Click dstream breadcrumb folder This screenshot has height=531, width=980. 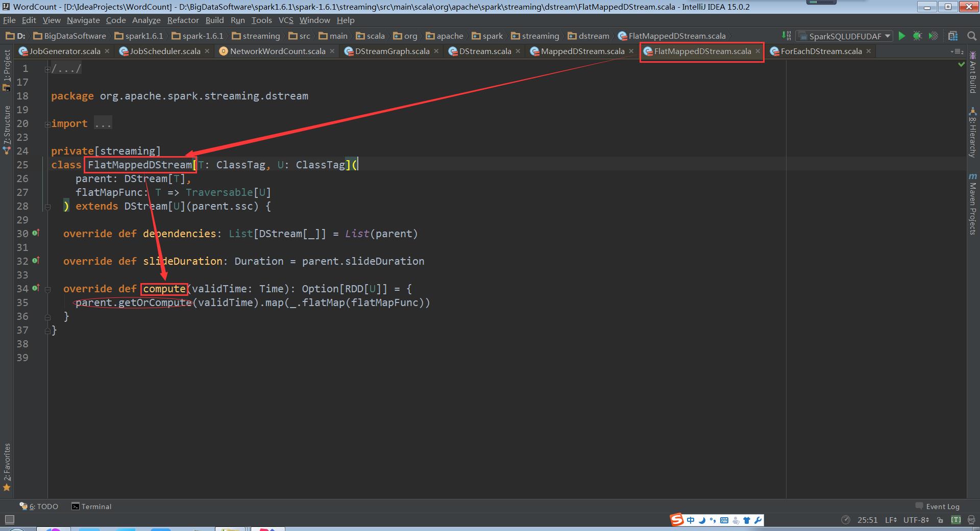tap(589, 36)
